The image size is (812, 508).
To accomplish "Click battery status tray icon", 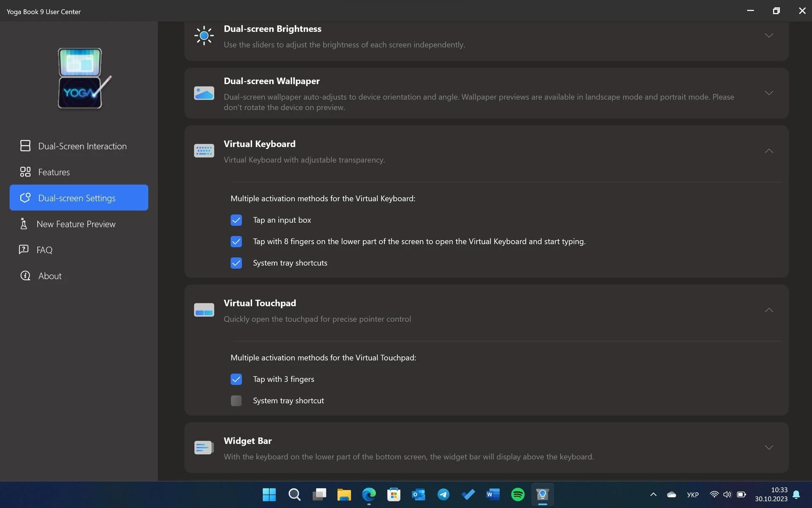I will coord(741,494).
